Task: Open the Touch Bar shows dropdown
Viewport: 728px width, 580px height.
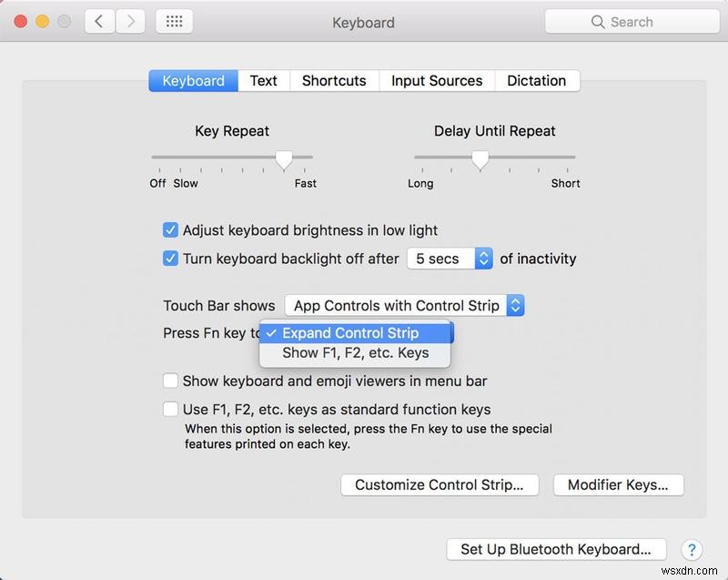Action: pyautogui.click(x=404, y=305)
